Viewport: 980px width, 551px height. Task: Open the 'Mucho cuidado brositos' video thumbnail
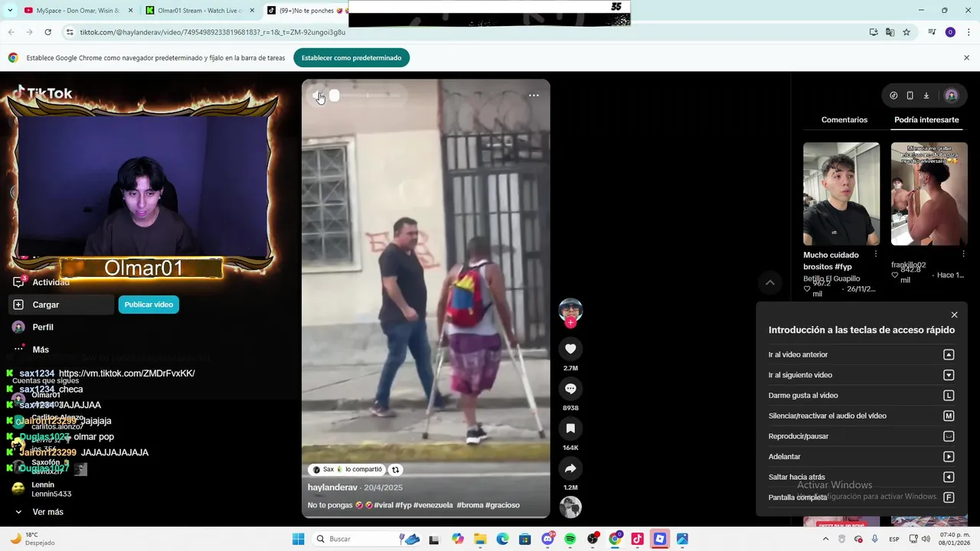(841, 194)
